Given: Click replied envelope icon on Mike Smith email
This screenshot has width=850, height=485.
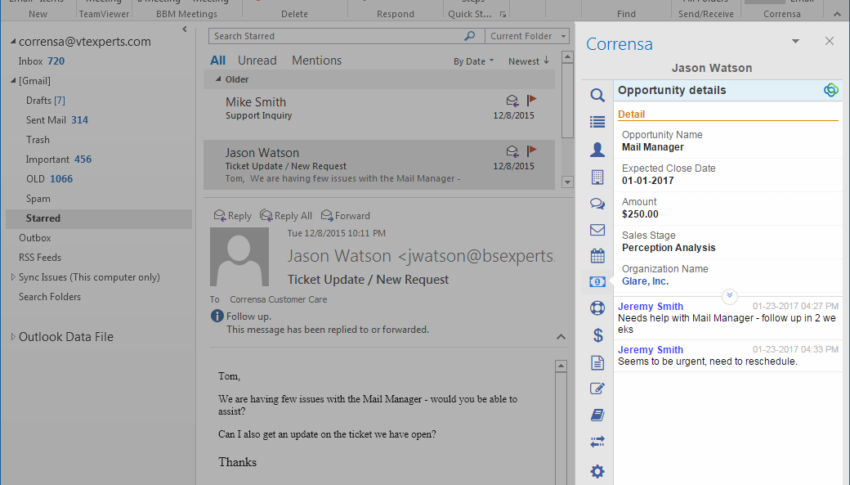Looking at the screenshot, I should 512,100.
